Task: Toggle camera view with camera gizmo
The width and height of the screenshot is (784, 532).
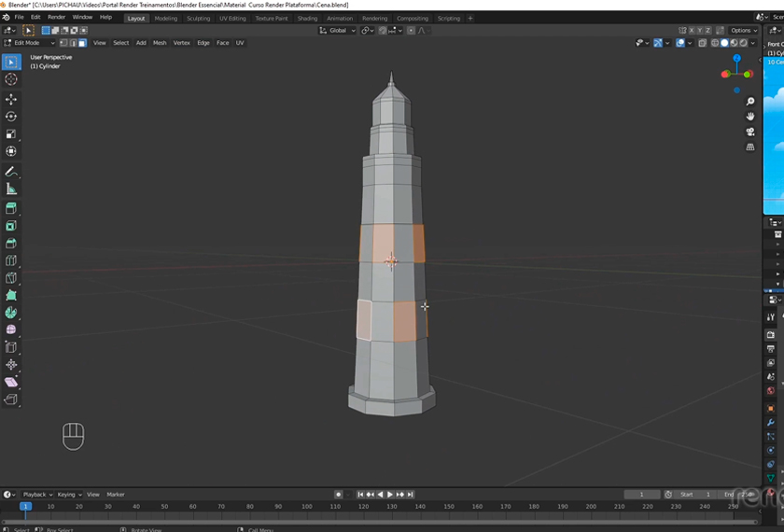Action: point(750,132)
